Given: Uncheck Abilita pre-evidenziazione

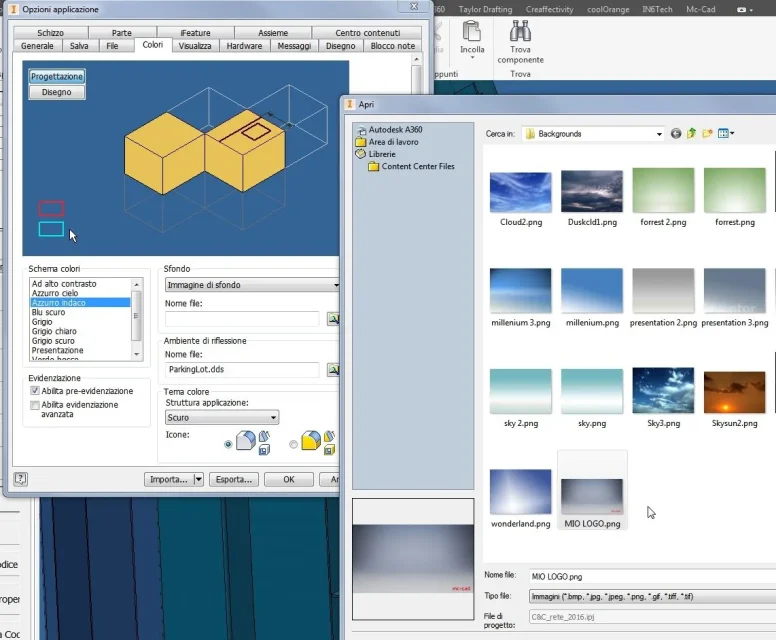Looking at the screenshot, I should coord(35,391).
